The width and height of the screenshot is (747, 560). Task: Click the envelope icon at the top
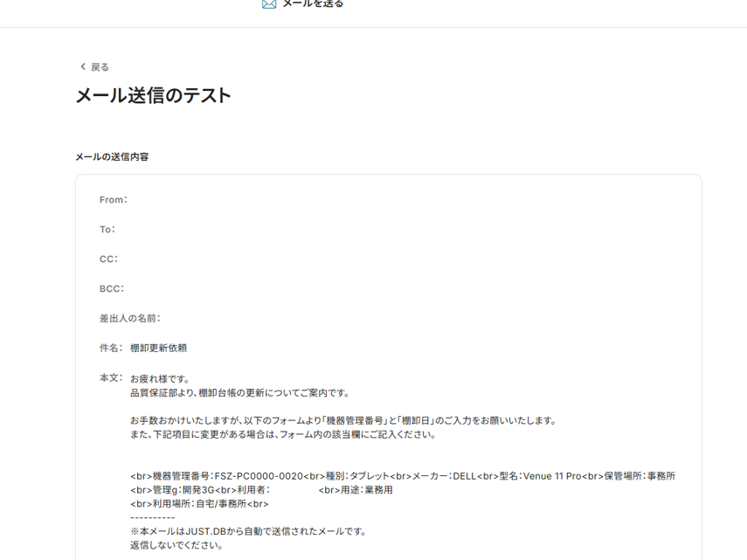pos(269,4)
